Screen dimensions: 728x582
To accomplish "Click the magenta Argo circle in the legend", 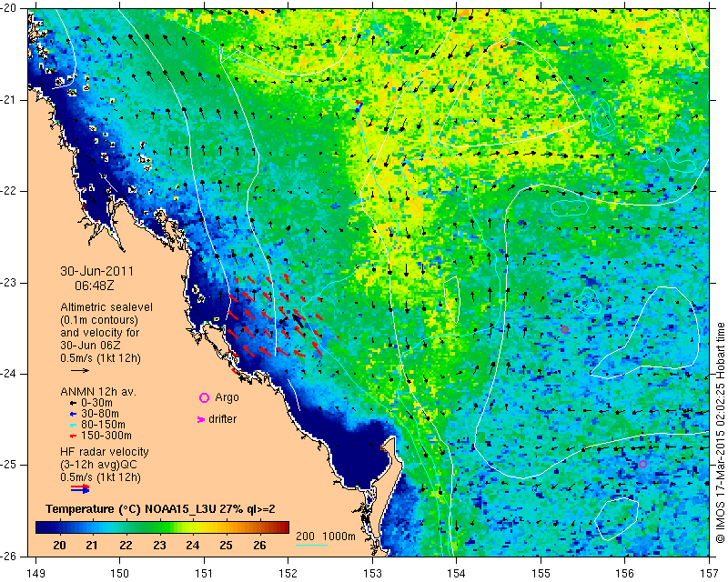I will tap(204, 397).
